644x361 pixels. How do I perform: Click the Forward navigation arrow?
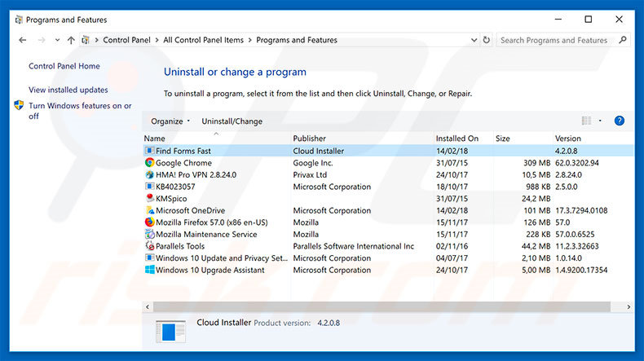[42, 40]
